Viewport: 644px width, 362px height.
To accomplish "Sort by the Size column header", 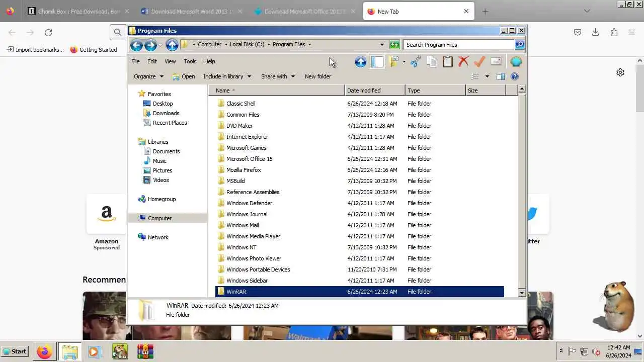I will coord(486,90).
